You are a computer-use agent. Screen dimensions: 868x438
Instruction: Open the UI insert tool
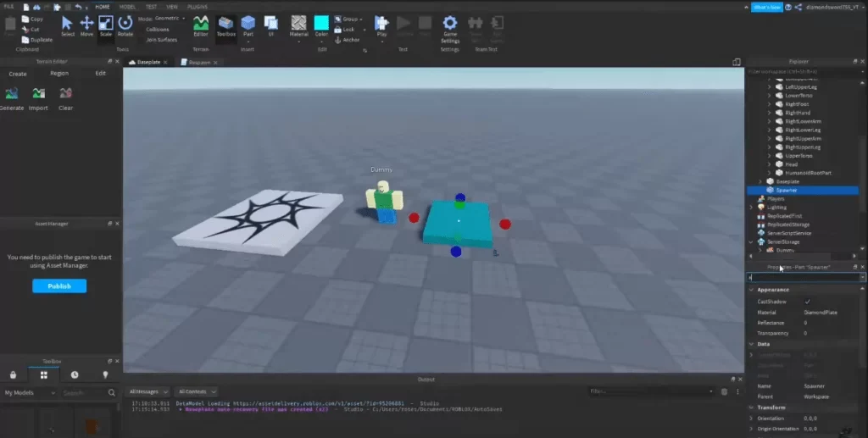pos(270,26)
